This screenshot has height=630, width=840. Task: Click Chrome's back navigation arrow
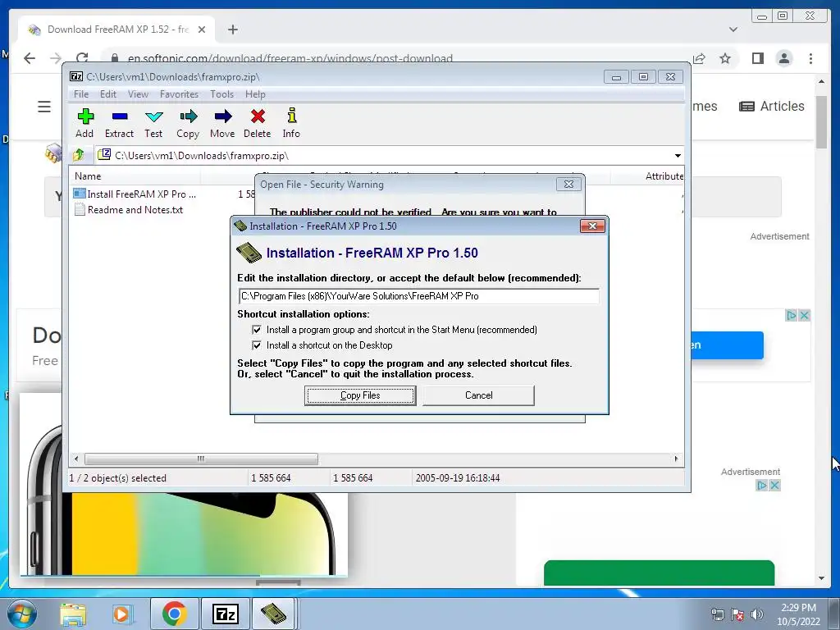point(30,58)
